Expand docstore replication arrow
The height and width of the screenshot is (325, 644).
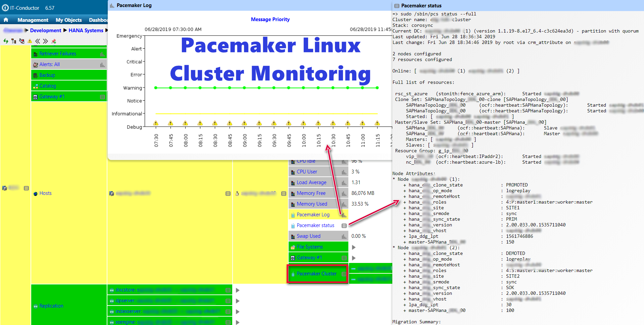click(x=237, y=290)
